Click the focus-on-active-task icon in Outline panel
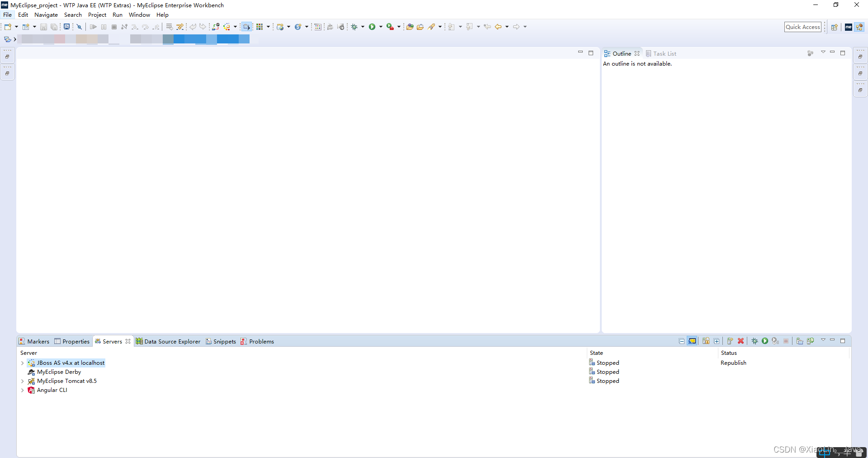 [x=810, y=53]
